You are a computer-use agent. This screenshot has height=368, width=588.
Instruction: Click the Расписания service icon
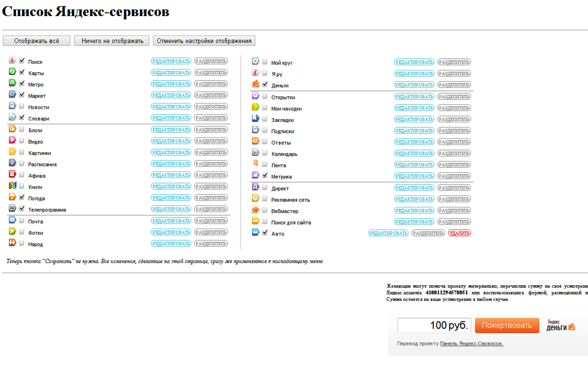click(x=12, y=163)
